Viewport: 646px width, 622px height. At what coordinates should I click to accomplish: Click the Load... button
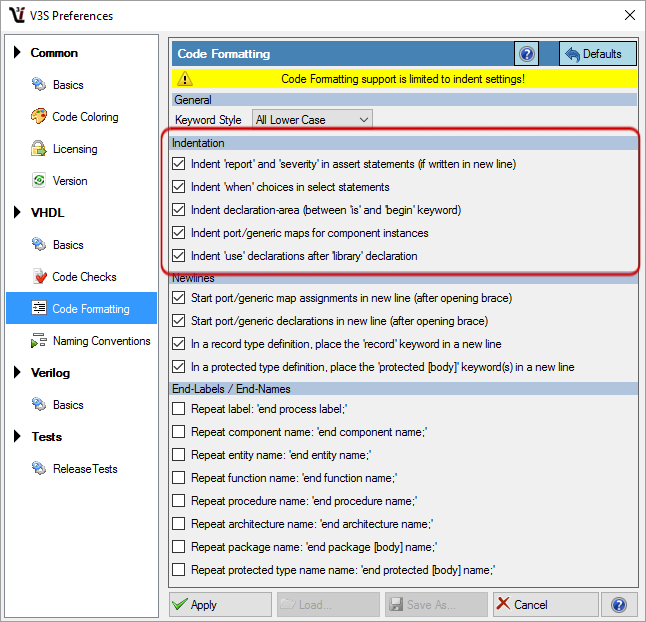(328, 605)
